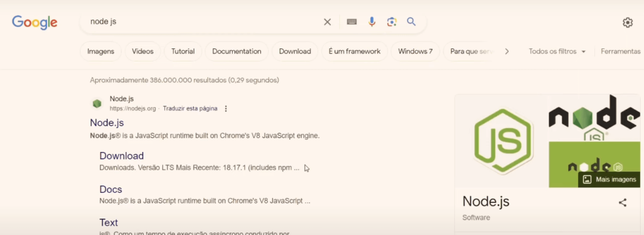Click the Node.js knowledge panel heading
644x235 pixels.
(486, 201)
